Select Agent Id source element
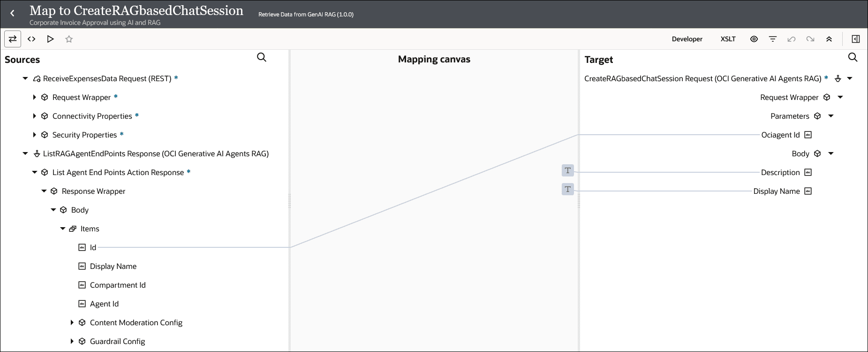 [x=104, y=304]
